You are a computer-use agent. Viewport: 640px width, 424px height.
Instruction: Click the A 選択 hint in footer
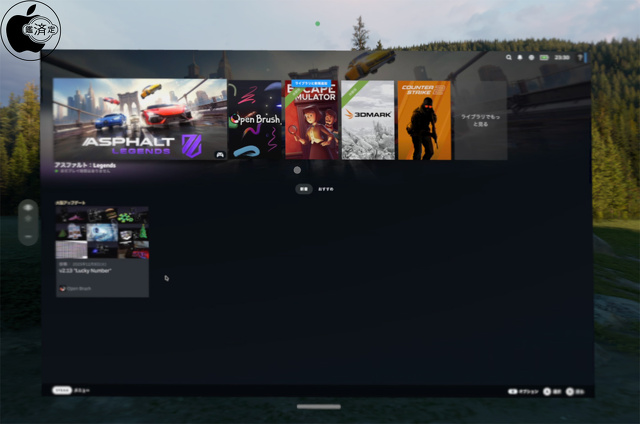click(552, 391)
